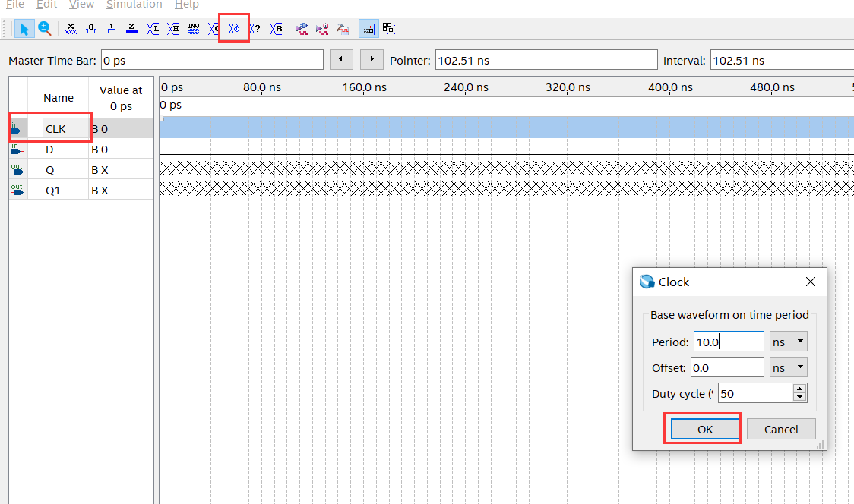Click the Master Time Bar field
This screenshot has height=504, width=854.
(x=213, y=60)
